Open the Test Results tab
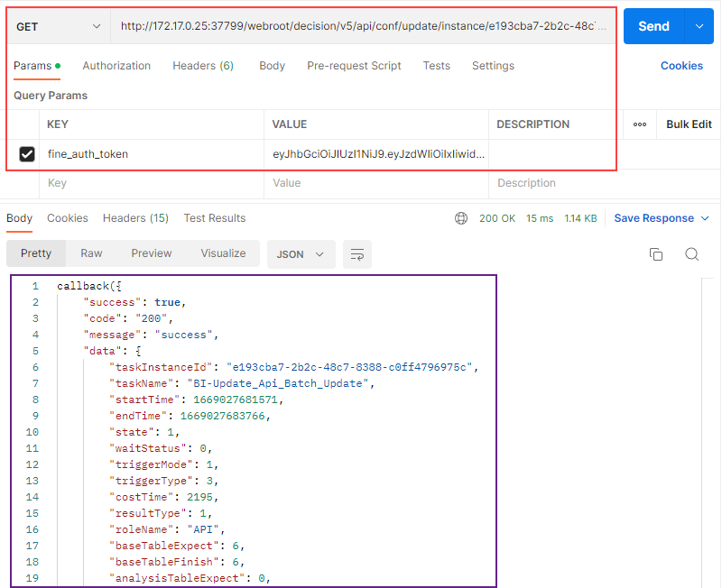The image size is (722, 588). (x=215, y=218)
